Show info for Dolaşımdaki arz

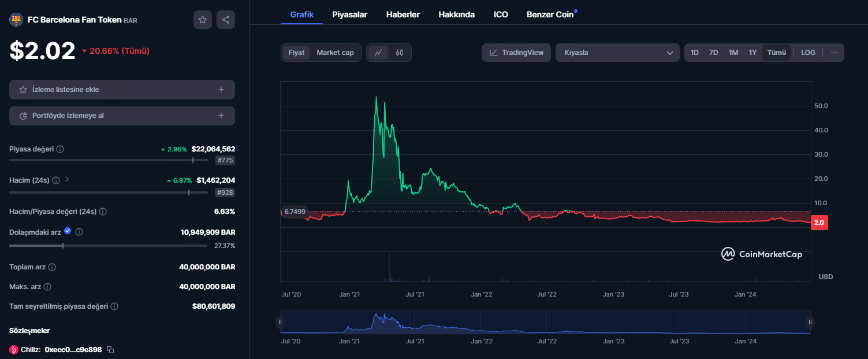[80, 232]
